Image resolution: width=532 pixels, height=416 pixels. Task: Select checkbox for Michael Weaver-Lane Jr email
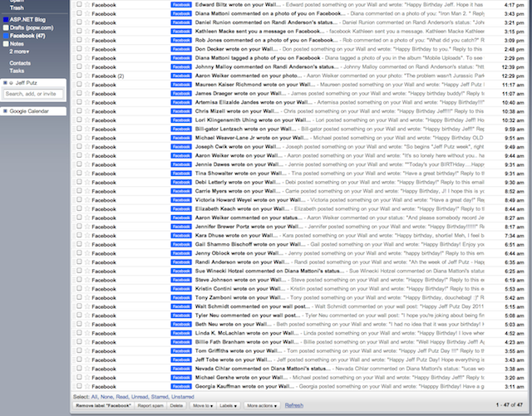(79, 137)
